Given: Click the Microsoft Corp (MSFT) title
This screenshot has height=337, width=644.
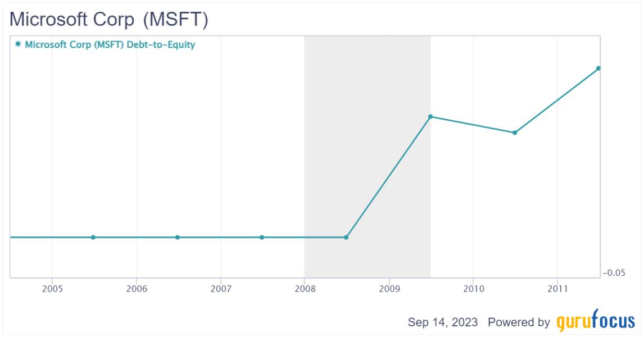Looking at the screenshot, I should pyautogui.click(x=109, y=19).
